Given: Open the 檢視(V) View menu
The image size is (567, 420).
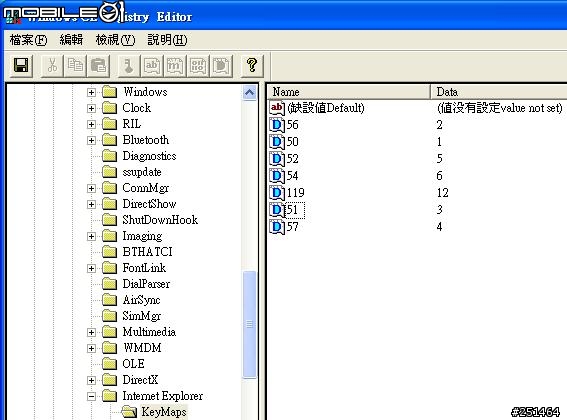Looking at the screenshot, I should click(115, 40).
